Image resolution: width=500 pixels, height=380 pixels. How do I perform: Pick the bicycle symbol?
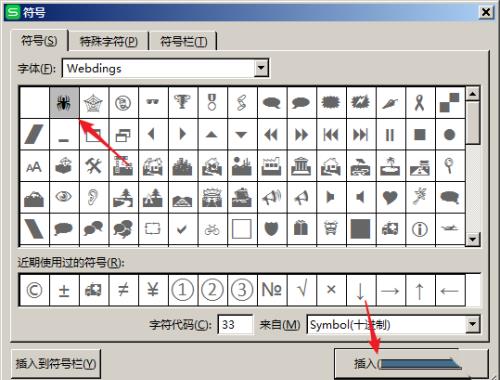point(212,229)
